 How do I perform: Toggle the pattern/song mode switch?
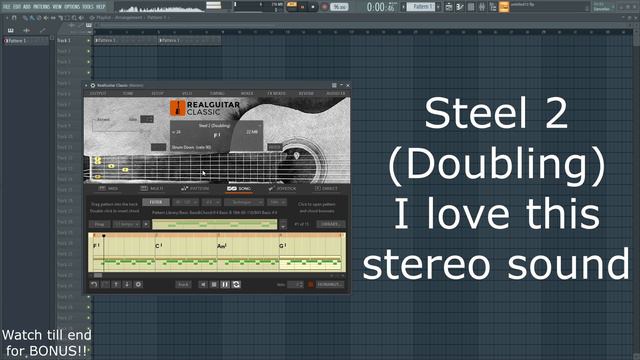292,5
